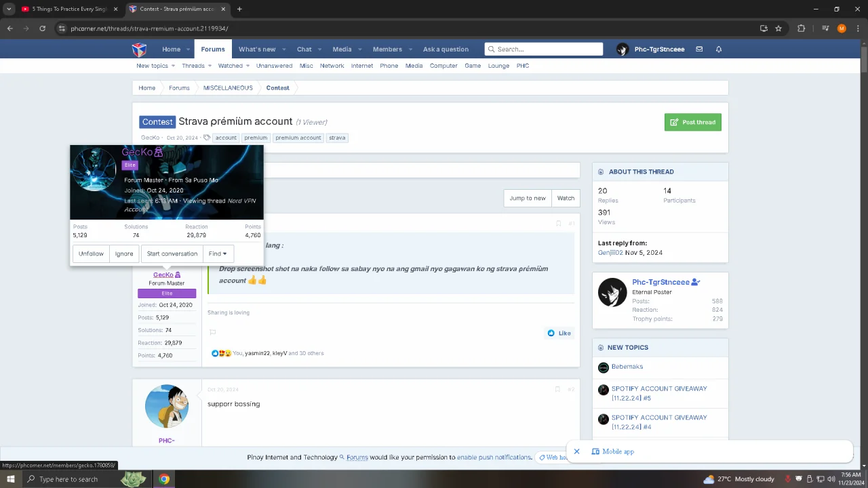Screen dimensions: 868x488
Task: Open the Watched sub-nav dropdown
Action: pyautogui.click(x=248, y=66)
